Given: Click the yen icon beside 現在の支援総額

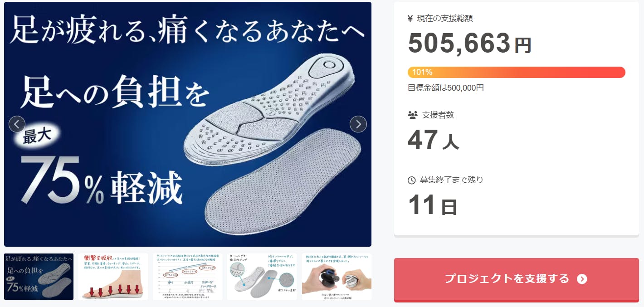Looking at the screenshot, I should (410, 19).
